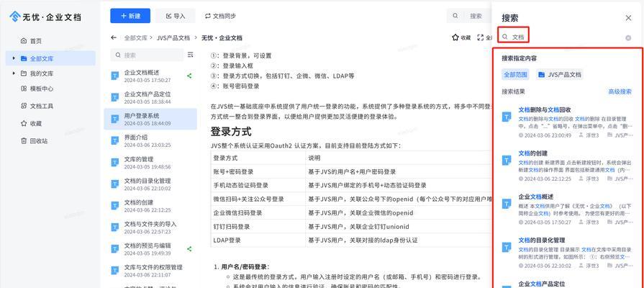Open 企业文档产品定位 in the document list
The height and width of the screenshot is (288, 644).
[x=150, y=97]
